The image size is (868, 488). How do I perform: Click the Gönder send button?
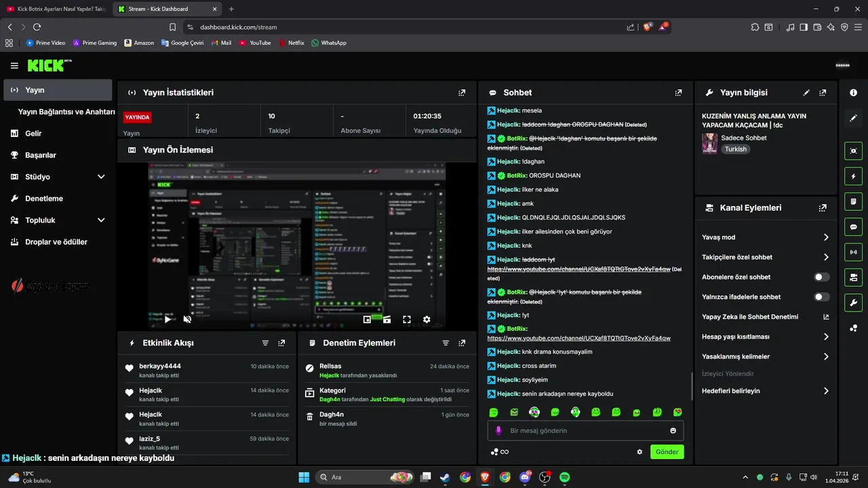(x=667, y=452)
